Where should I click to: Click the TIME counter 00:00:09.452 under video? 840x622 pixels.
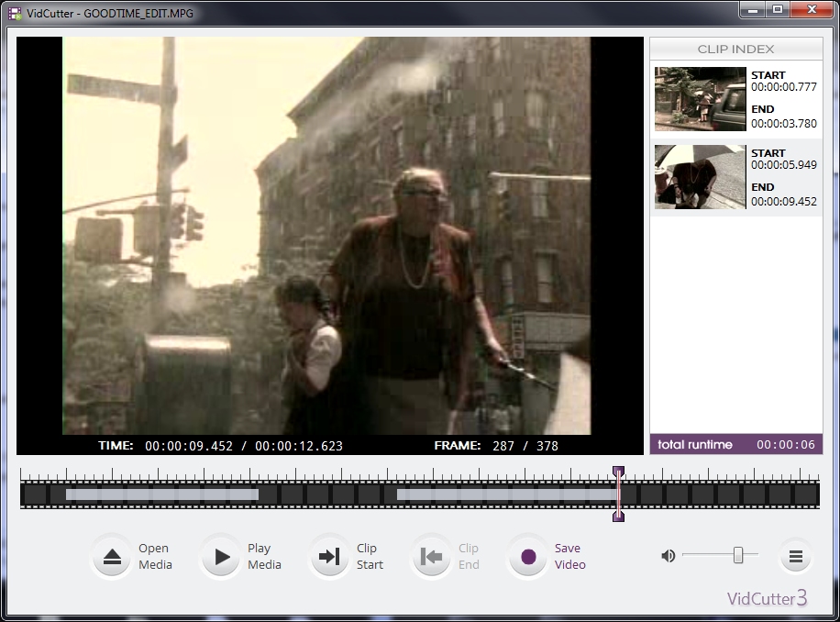tap(189, 446)
